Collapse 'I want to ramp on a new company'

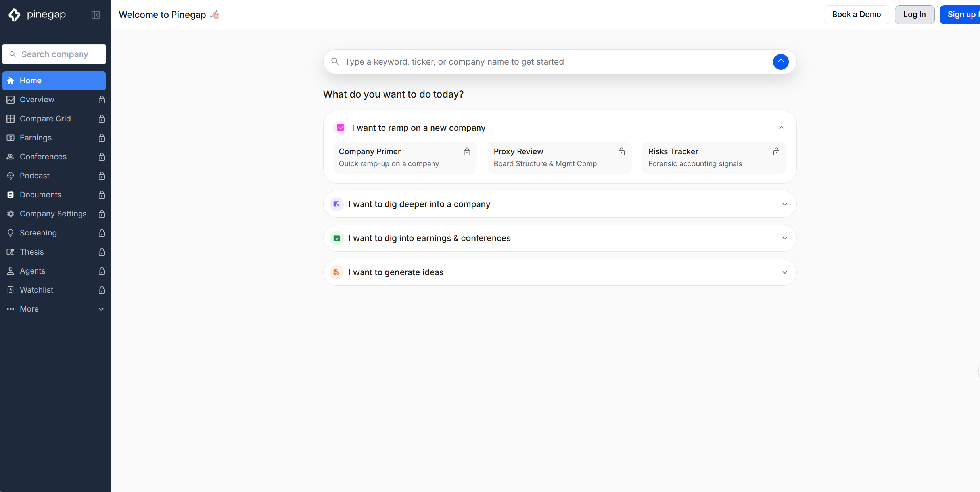coord(781,128)
